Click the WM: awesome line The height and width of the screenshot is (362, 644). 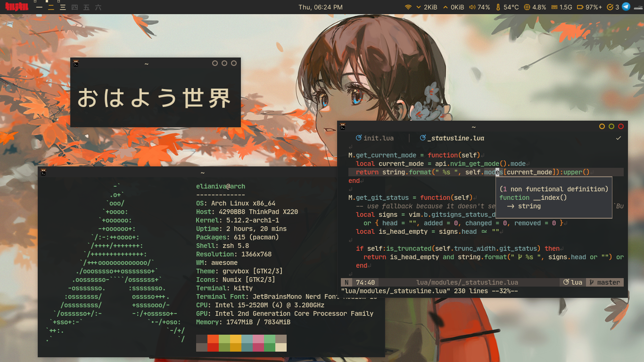point(217,263)
